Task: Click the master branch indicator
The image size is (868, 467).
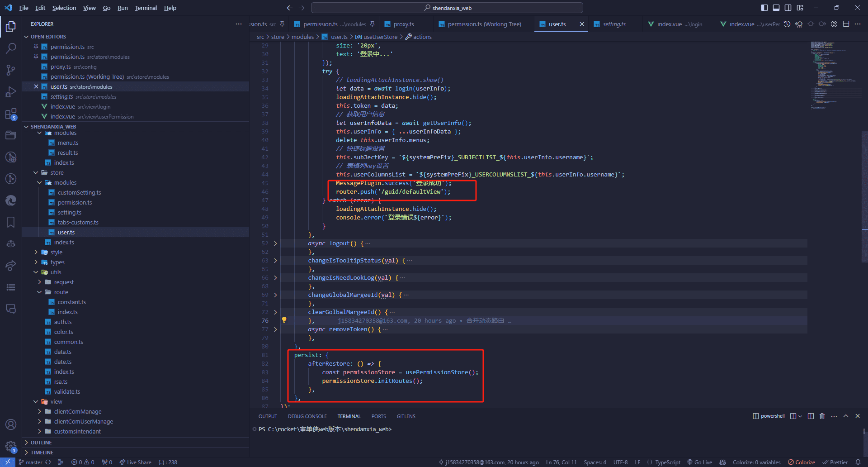Action: click(31, 462)
